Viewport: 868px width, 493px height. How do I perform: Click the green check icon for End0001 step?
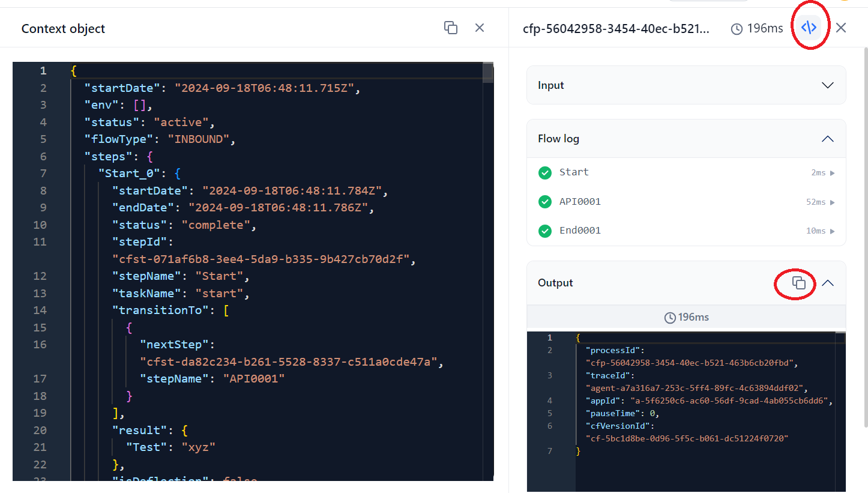point(545,231)
